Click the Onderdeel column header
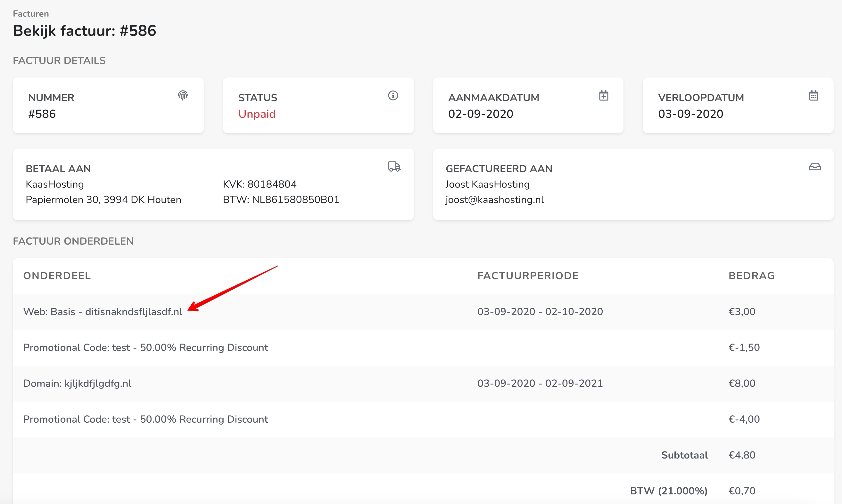 click(x=57, y=276)
